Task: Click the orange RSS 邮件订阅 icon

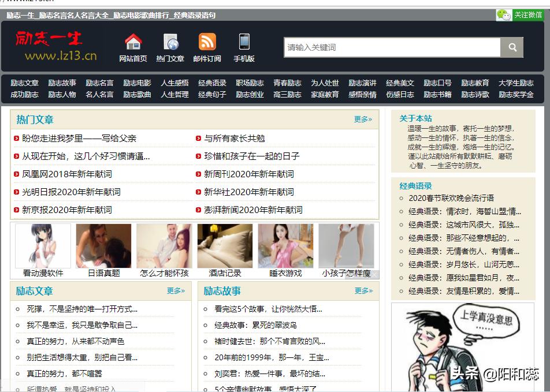Action: click(207, 42)
